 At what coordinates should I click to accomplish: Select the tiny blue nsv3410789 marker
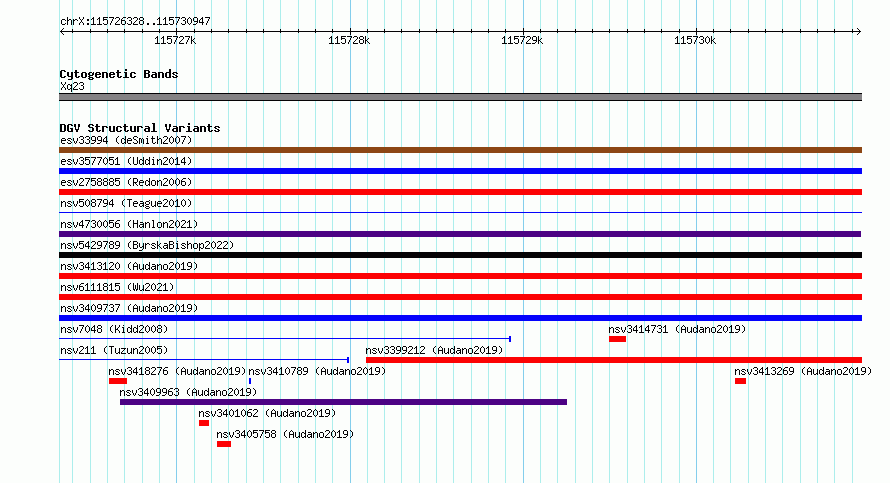(250, 381)
